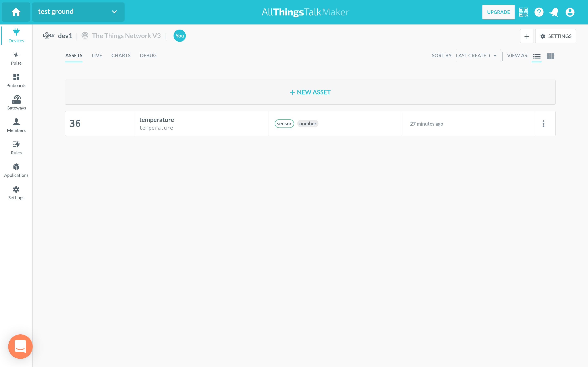Switch to the Debug tab

pos(148,56)
